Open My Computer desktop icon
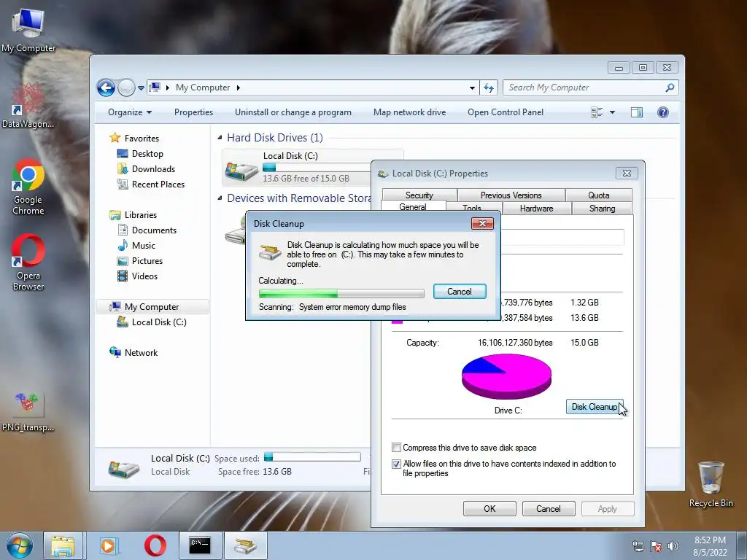 pyautogui.click(x=28, y=31)
